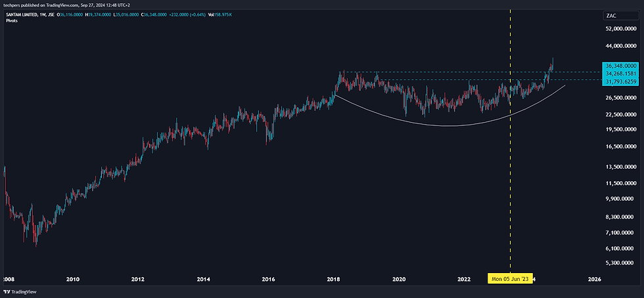Click the 34,268.1581 price level label
The width and height of the screenshot is (644, 298).
pyautogui.click(x=620, y=73)
